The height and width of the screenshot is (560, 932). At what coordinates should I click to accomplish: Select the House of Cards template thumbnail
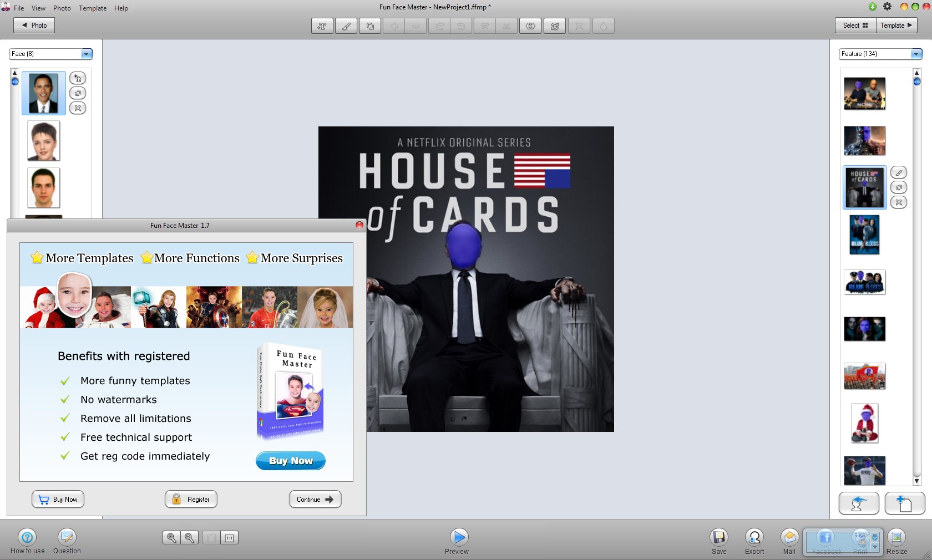[864, 187]
